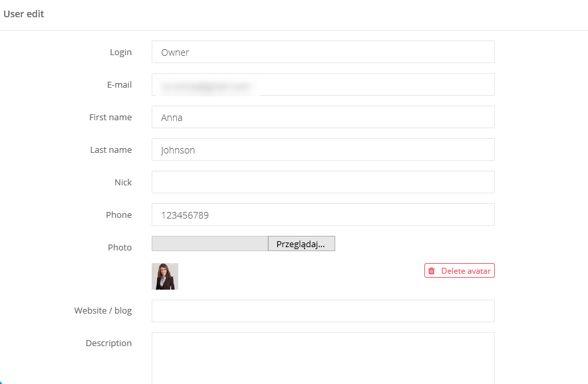588x384 pixels.
Task: Select the user avatar photo thumbnail
Action: click(165, 276)
